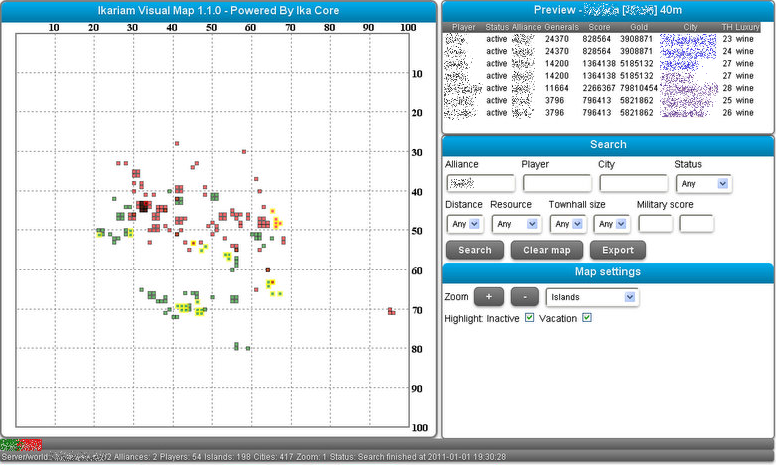Click the isolated red marker at far right

point(391,311)
